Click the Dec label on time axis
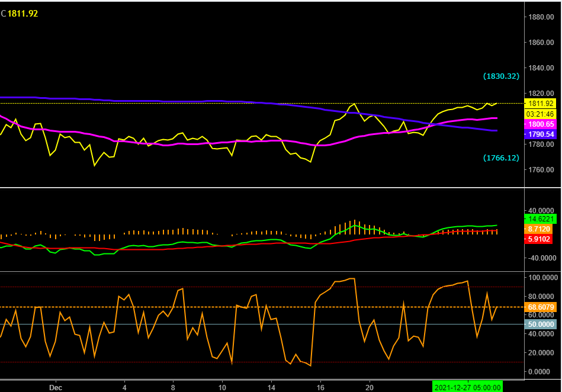 click(x=56, y=388)
